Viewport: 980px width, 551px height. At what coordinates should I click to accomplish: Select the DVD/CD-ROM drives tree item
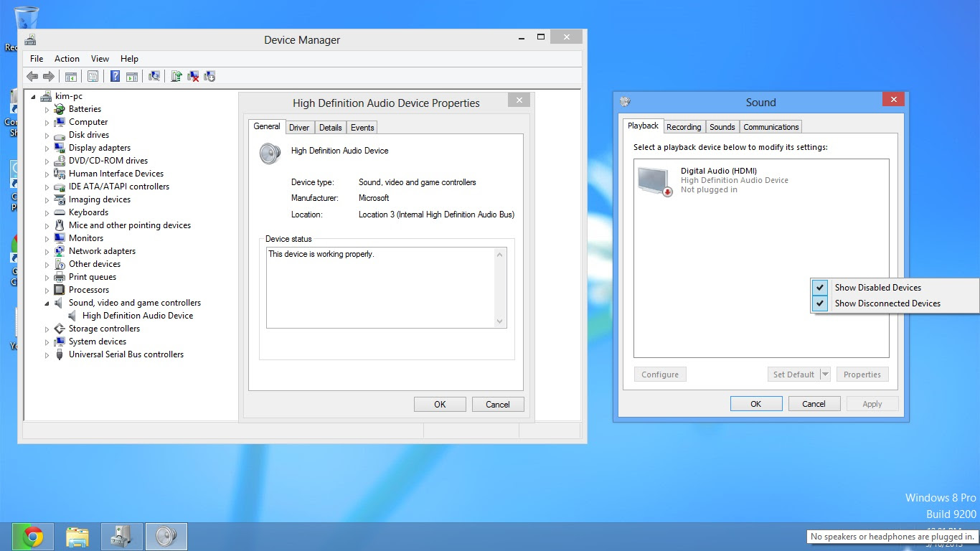pos(108,161)
